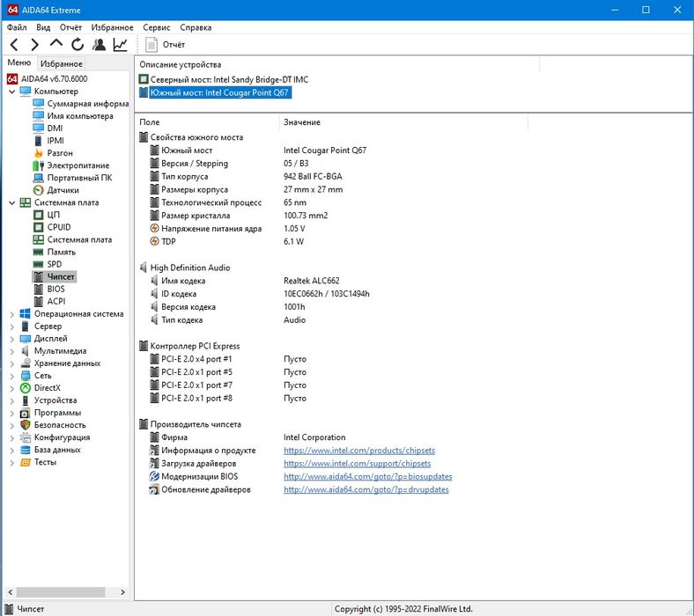
Task: Open user management toolbar icon
Action: (99, 44)
